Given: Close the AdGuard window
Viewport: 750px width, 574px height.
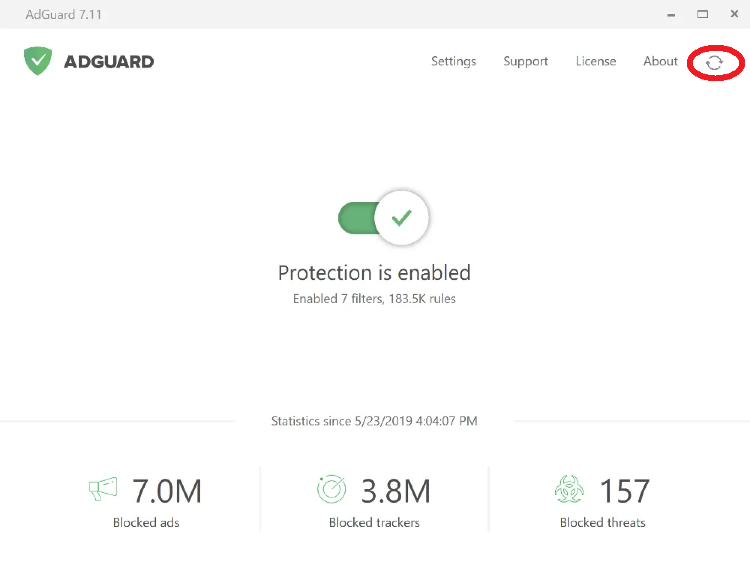Looking at the screenshot, I should [734, 14].
